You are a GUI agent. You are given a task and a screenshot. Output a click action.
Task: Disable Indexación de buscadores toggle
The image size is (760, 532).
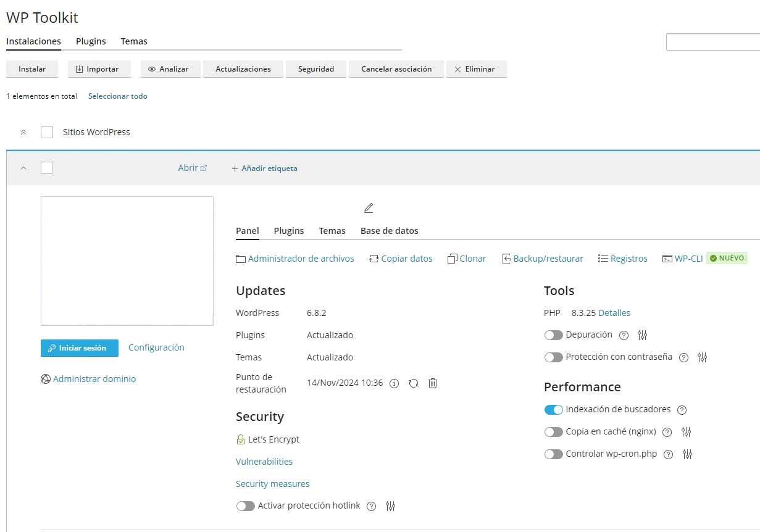(553, 410)
